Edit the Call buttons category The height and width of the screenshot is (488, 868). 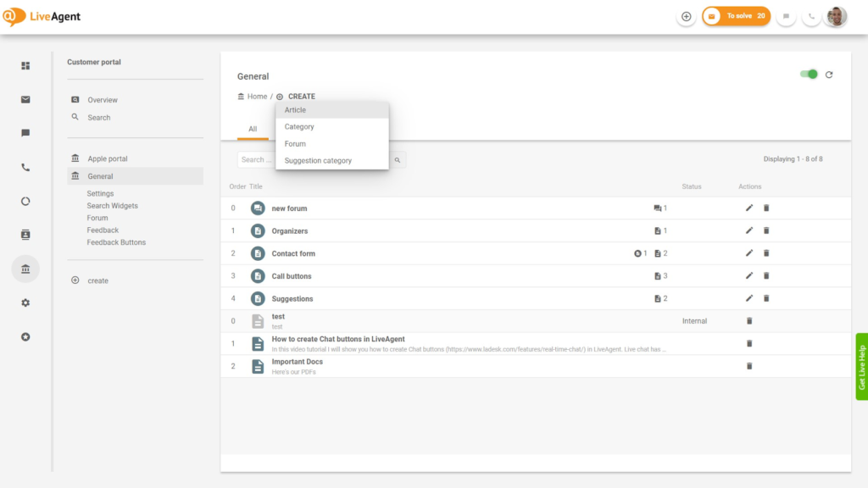tap(749, 276)
